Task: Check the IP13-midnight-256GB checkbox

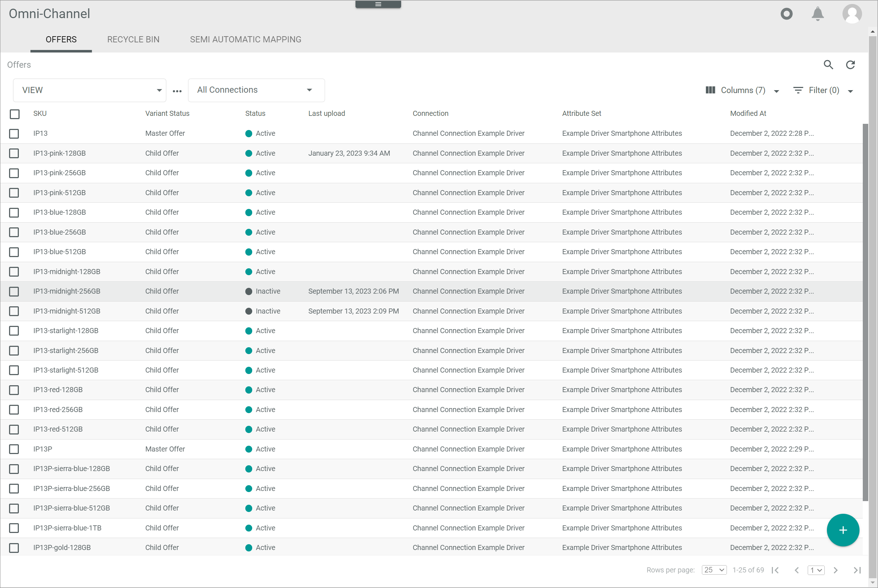Action: pos(14,291)
